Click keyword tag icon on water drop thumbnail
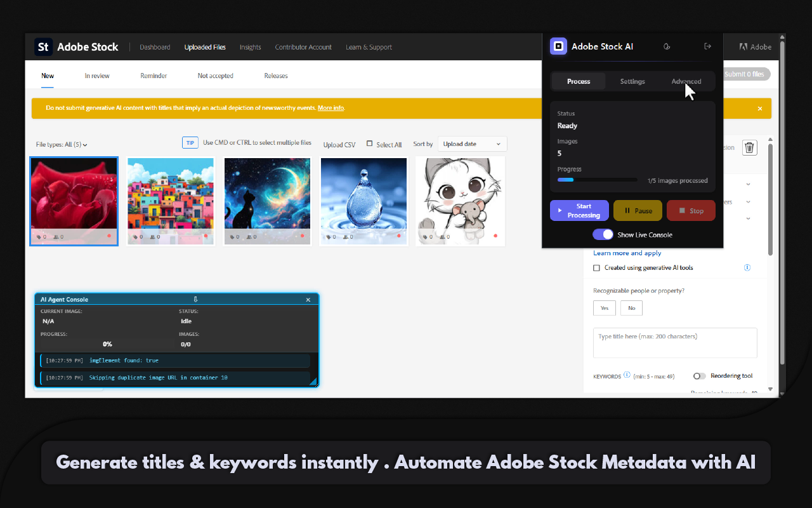812x508 pixels. tap(328, 237)
